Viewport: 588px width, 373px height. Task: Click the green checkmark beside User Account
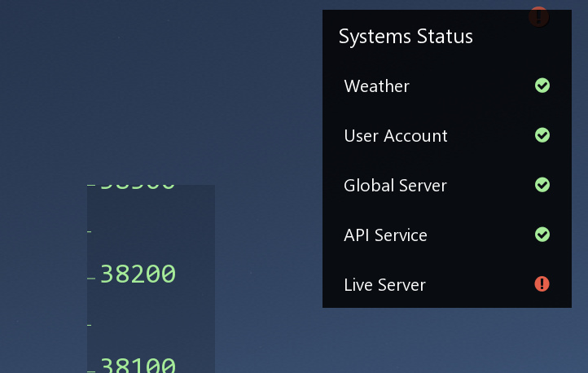542,135
